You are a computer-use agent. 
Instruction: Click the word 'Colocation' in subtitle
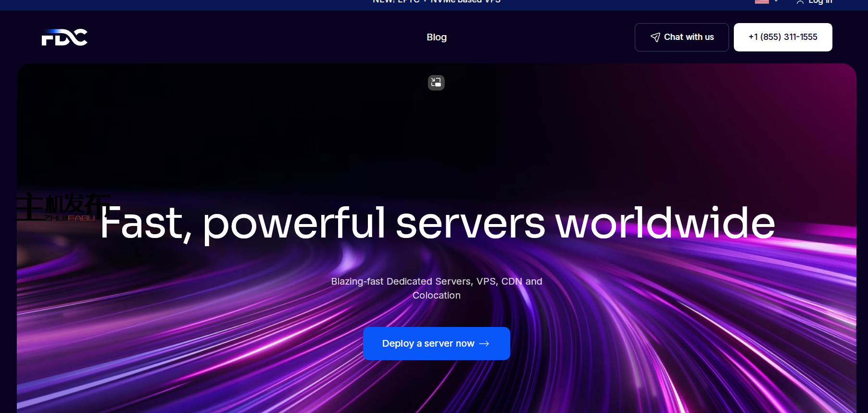[x=436, y=296]
